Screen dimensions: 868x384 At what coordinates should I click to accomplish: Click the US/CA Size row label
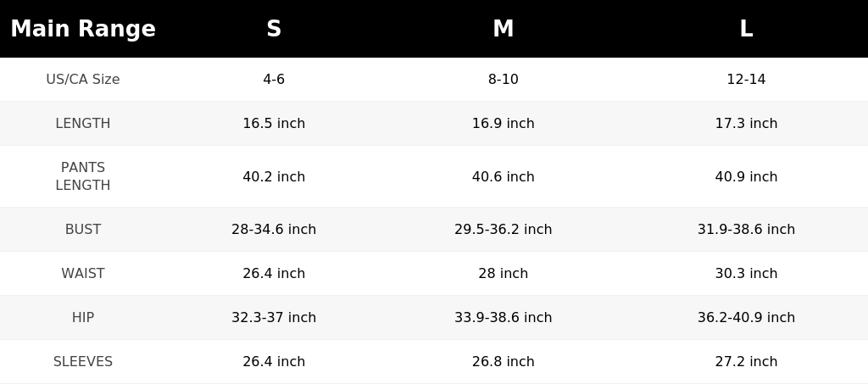(x=83, y=79)
